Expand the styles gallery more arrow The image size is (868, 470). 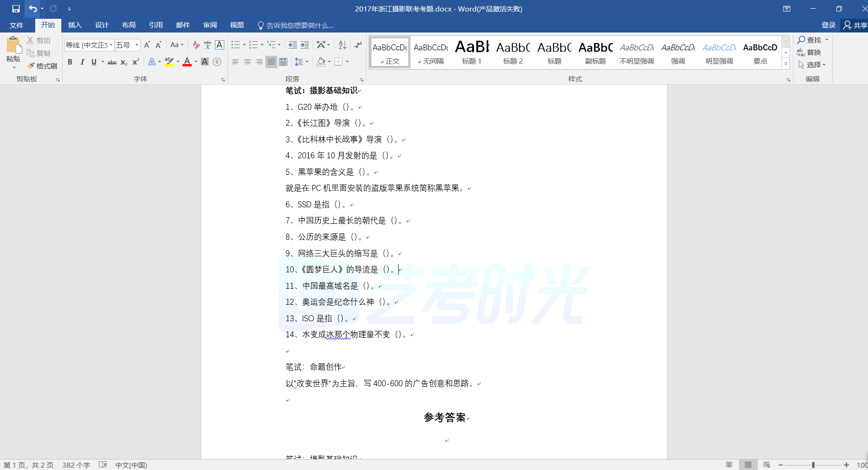click(x=786, y=64)
